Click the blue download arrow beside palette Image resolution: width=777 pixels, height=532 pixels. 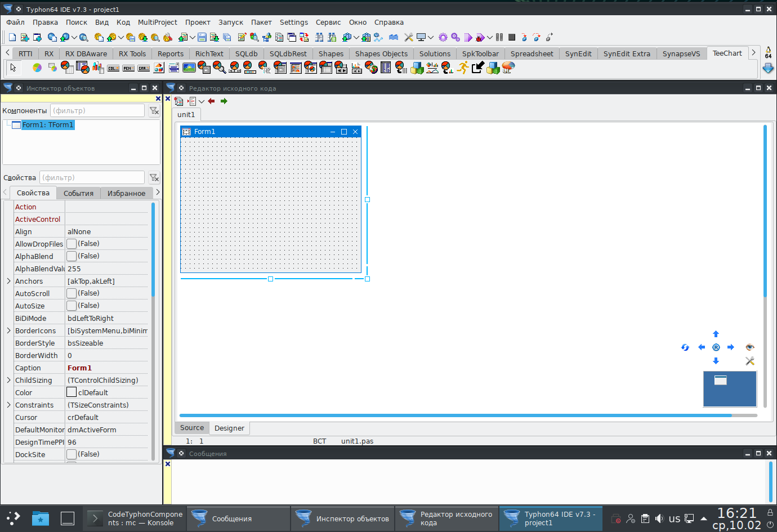[768, 68]
